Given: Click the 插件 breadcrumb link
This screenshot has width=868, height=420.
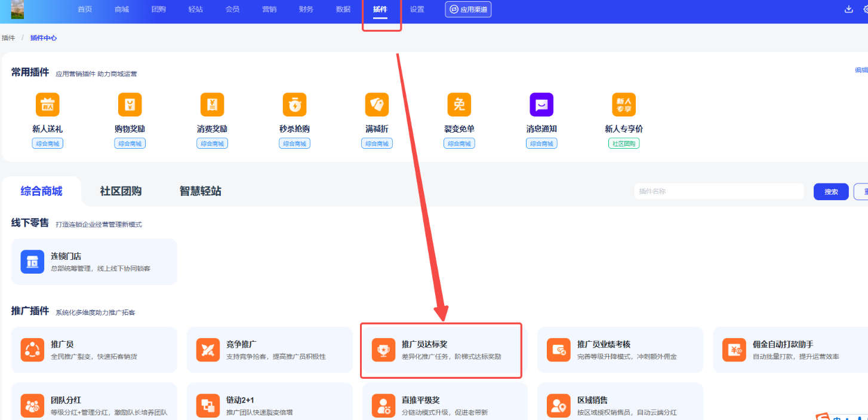Looking at the screenshot, I should tap(8, 38).
